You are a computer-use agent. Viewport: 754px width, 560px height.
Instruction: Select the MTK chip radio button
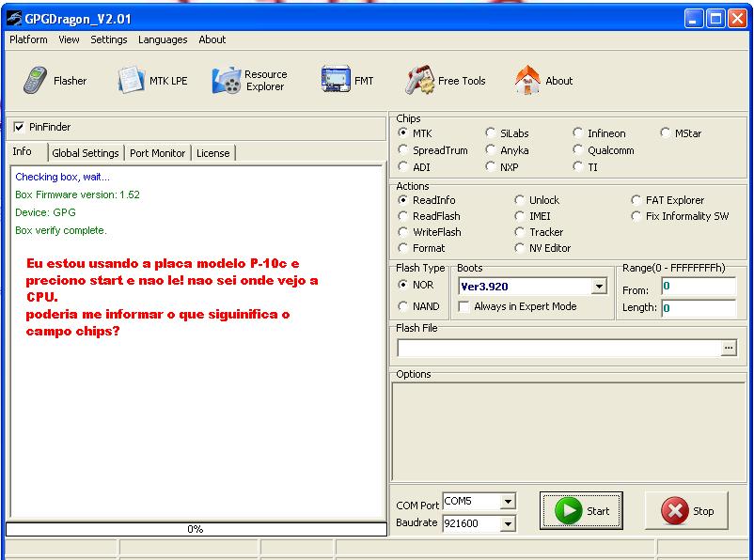[x=403, y=132]
